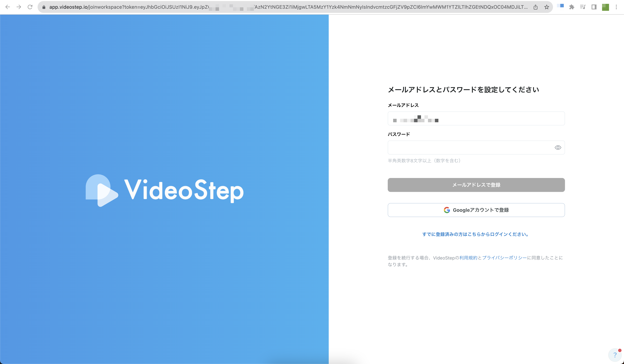This screenshot has width=624, height=364.
Task: Open the help question mark bubble
Action: coord(615,355)
